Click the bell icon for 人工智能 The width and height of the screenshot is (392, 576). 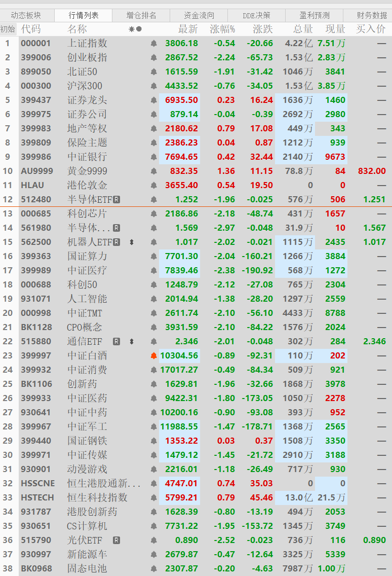[x=154, y=299]
